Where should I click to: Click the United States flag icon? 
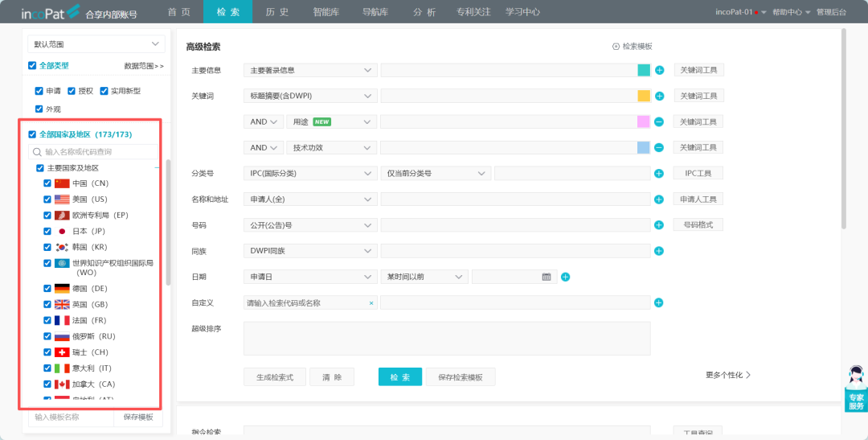[62, 199]
